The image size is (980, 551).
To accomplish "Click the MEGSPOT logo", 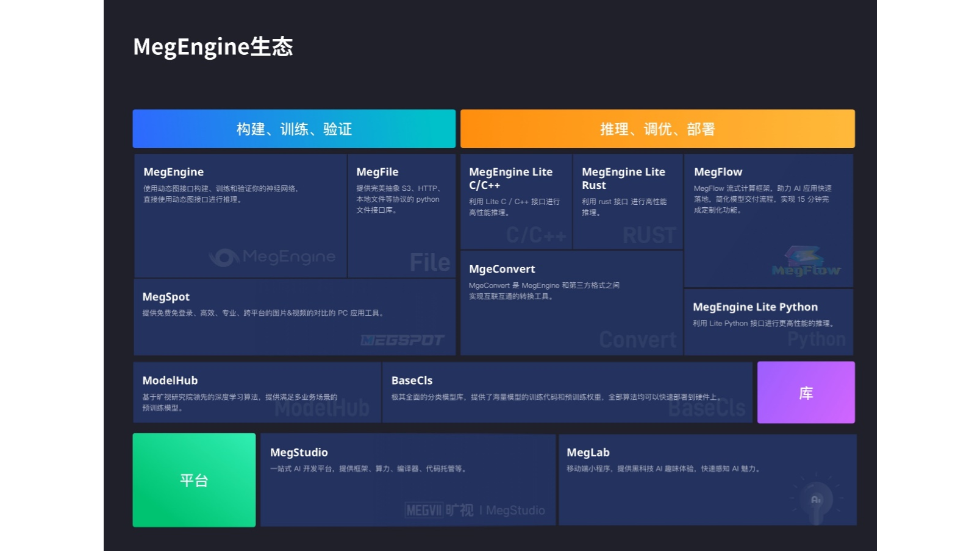I will point(402,340).
